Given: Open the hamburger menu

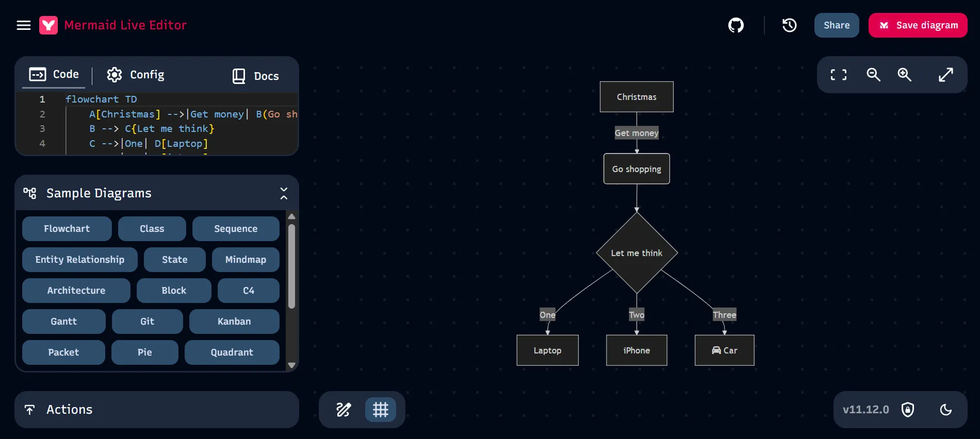Looking at the screenshot, I should click(x=24, y=25).
